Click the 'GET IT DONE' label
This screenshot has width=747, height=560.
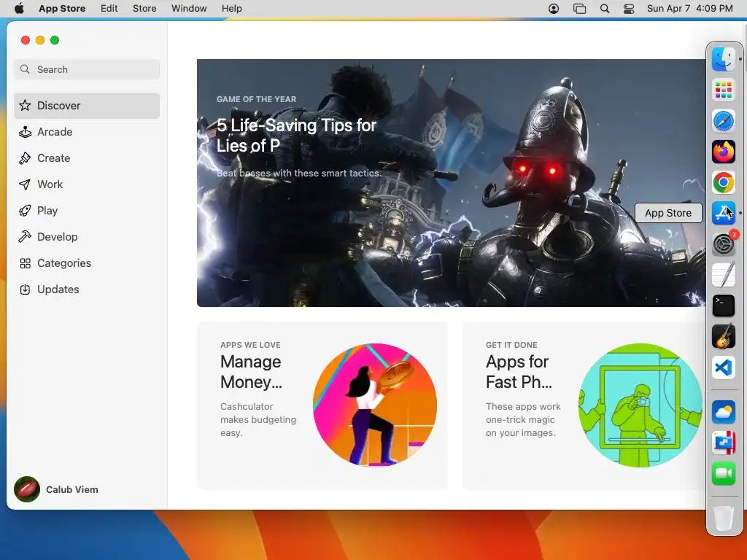click(x=511, y=345)
